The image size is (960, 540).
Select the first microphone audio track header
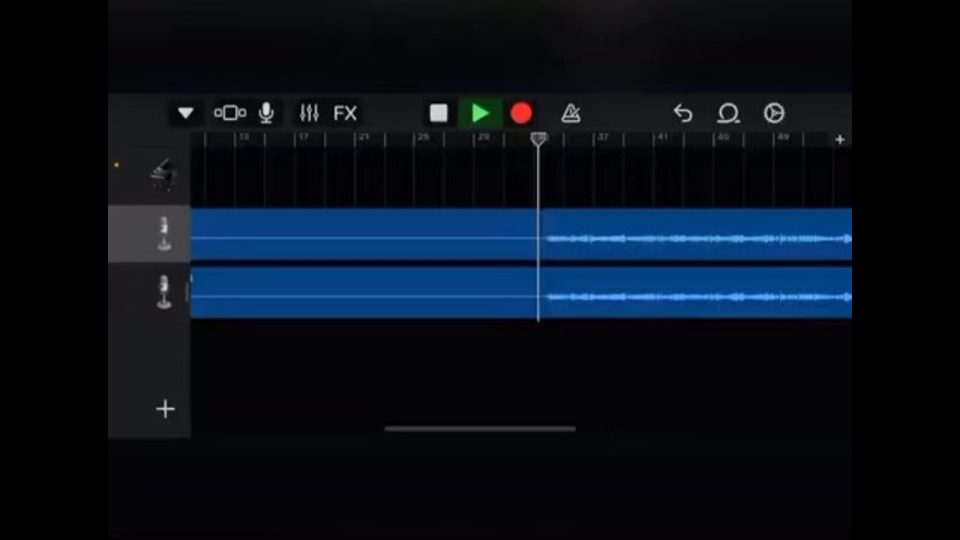149,234
